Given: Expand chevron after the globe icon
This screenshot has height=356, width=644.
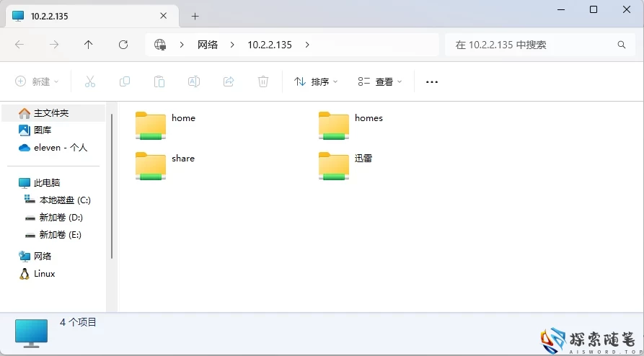Looking at the screenshot, I should (182, 45).
